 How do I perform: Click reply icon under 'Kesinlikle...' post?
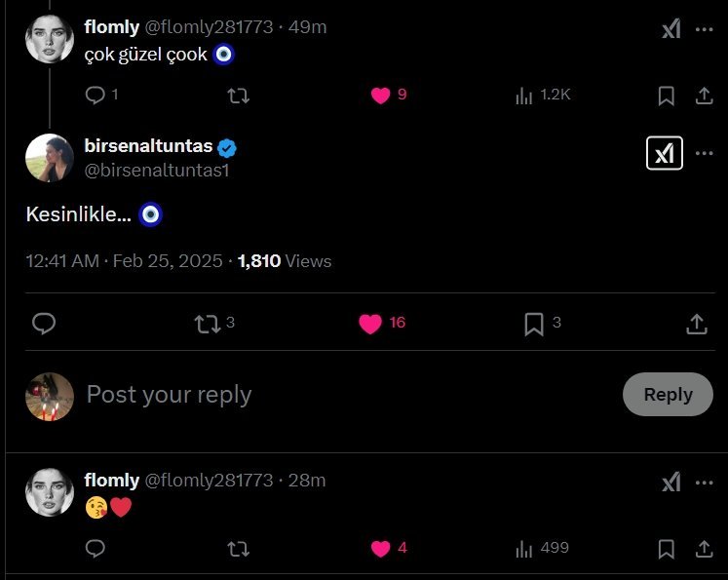click(43, 324)
